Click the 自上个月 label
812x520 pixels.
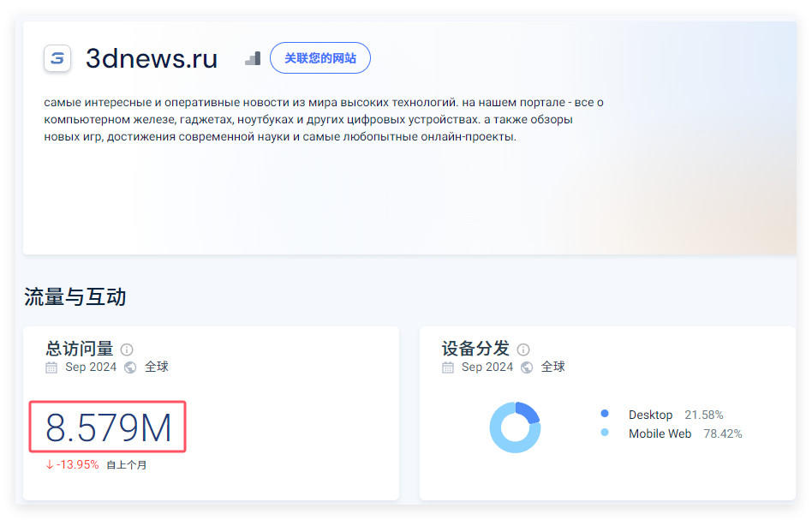coord(127,465)
